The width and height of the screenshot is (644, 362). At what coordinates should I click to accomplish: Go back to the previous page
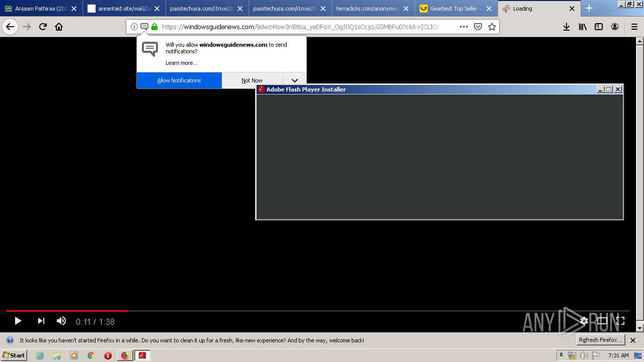[10, 27]
